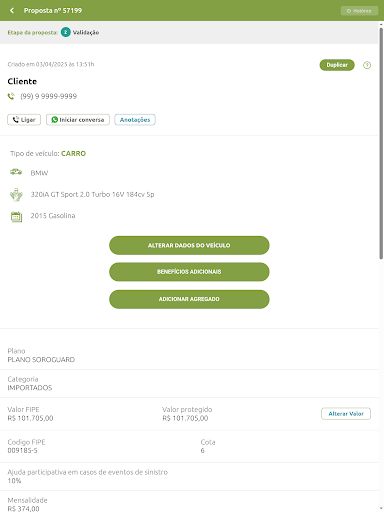Start WhatsApp chat with Iniciar conversa
The width and height of the screenshot is (384, 512).
tap(78, 120)
